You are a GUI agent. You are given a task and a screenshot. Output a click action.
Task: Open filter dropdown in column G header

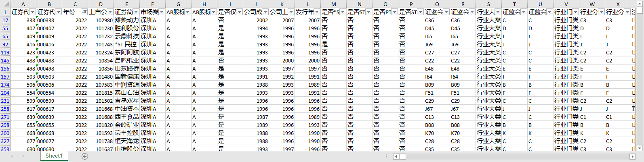click(x=187, y=12)
